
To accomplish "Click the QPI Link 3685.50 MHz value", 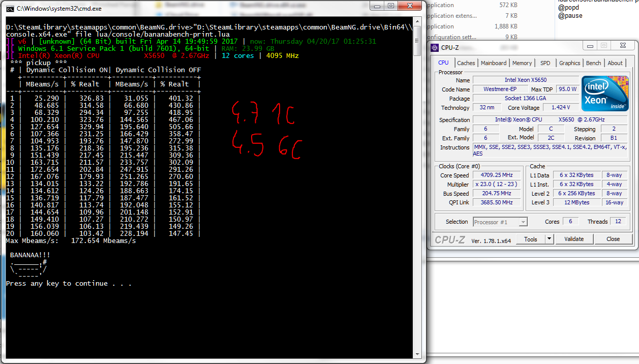I will pos(497,202).
